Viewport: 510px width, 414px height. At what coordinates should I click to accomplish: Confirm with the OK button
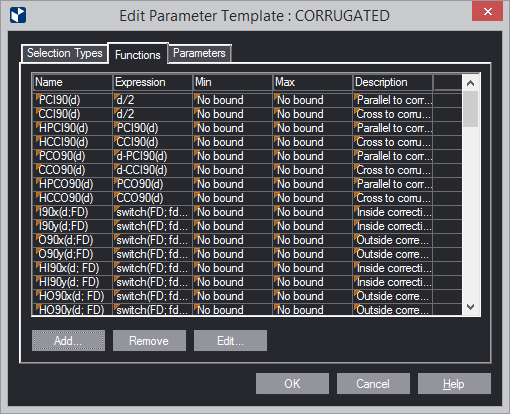click(x=292, y=384)
